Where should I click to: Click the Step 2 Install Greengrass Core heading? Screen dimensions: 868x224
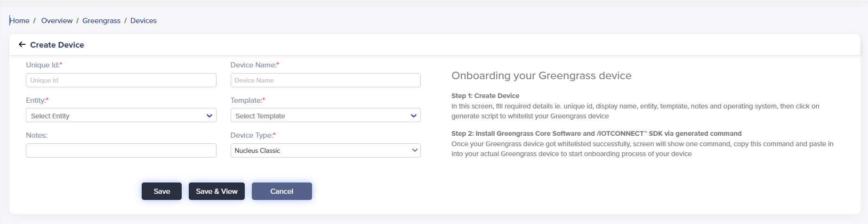[x=596, y=133]
